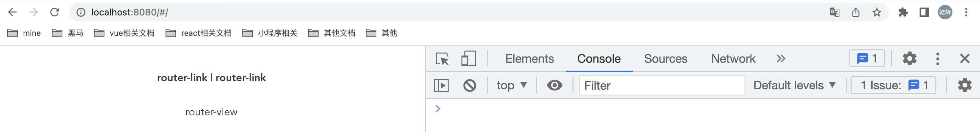This screenshot has width=980, height=132.
Task: Toggle the console sidebar panel icon
Action: [x=441, y=85]
